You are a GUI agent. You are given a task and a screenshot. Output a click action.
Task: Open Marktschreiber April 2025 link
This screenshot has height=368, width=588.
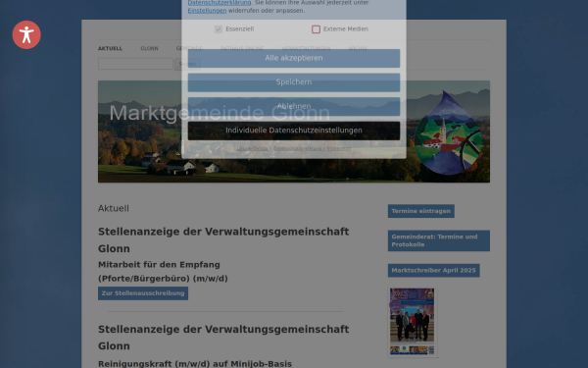coord(433,271)
